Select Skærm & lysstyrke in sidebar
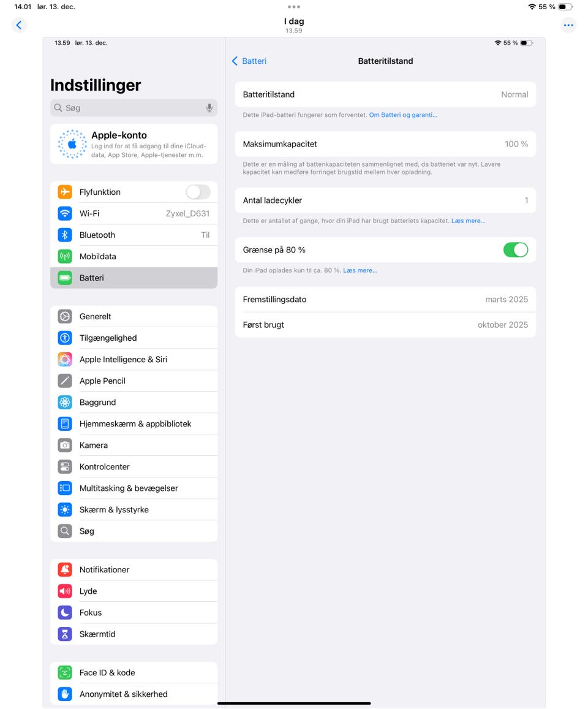Viewport: 588px width, 709px height. pos(134,509)
